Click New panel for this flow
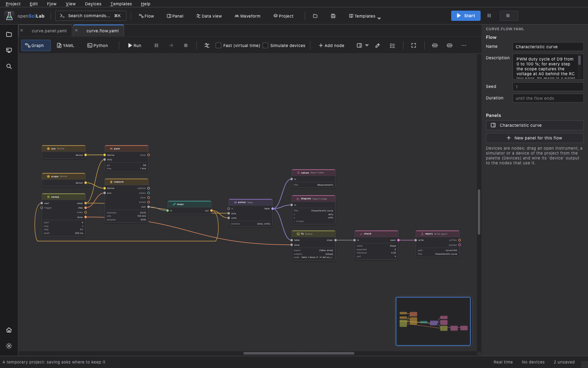Viewport: 588px width, 368px height. (x=535, y=138)
